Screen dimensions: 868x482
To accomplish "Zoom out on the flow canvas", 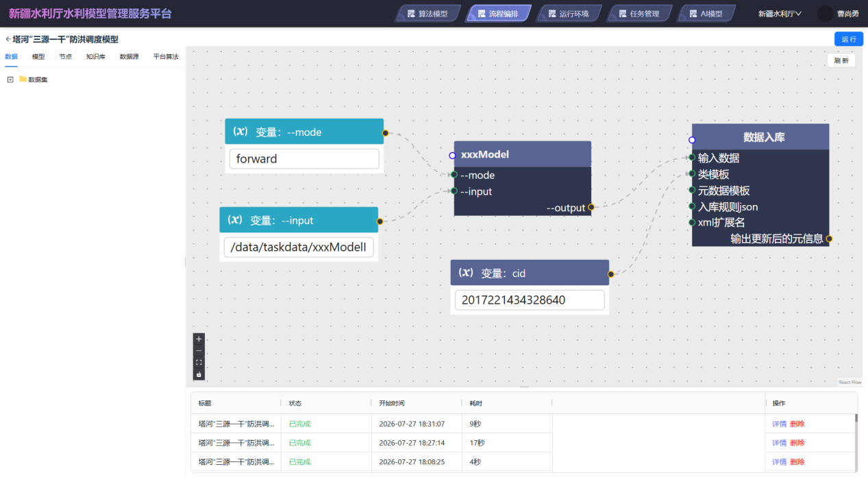I will [x=199, y=350].
